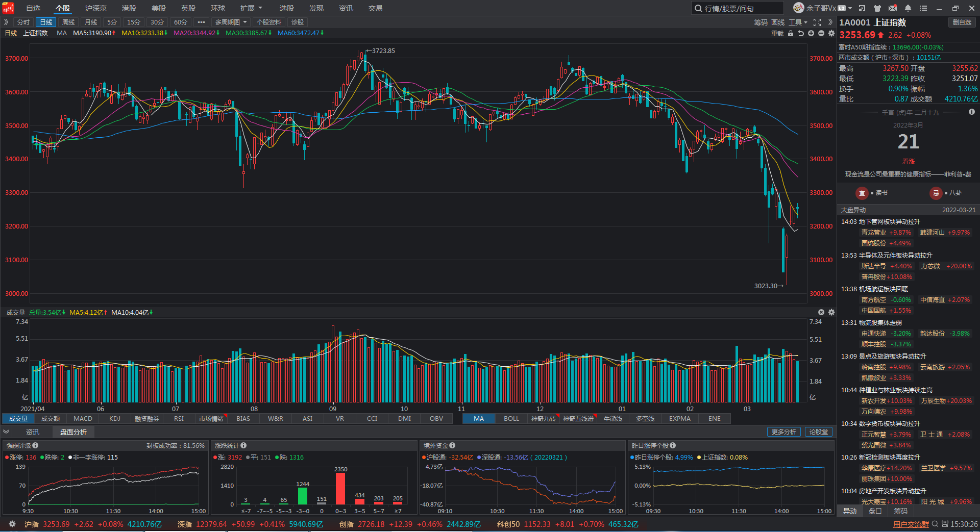Image resolution: width=980 pixels, height=532 pixels.
Task: Select the 15分 period
Action: [x=133, y=22]
